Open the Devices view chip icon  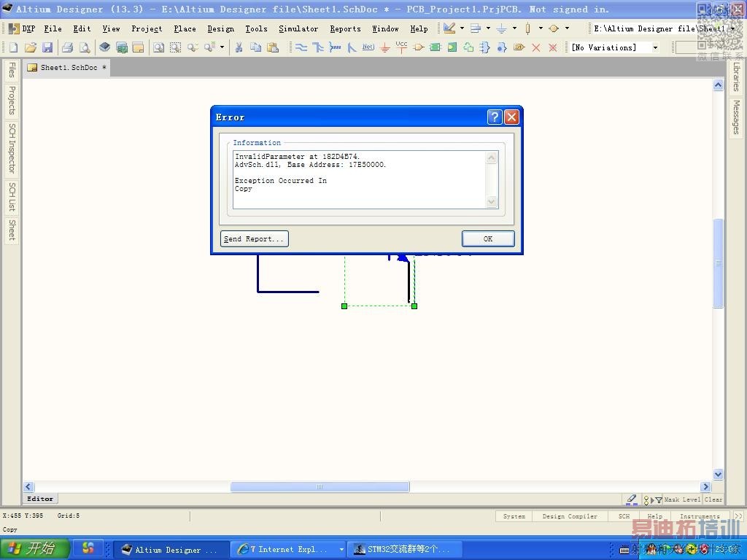coord(105,47)
